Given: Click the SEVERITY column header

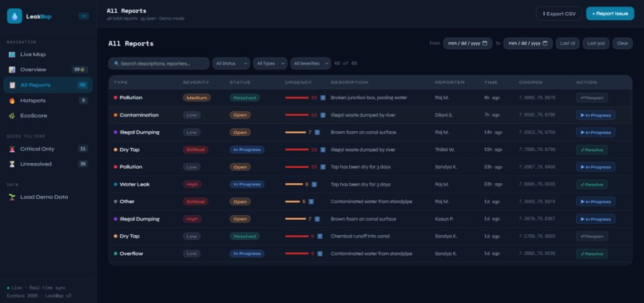Looking at the screenshot, I should [196, 82].
